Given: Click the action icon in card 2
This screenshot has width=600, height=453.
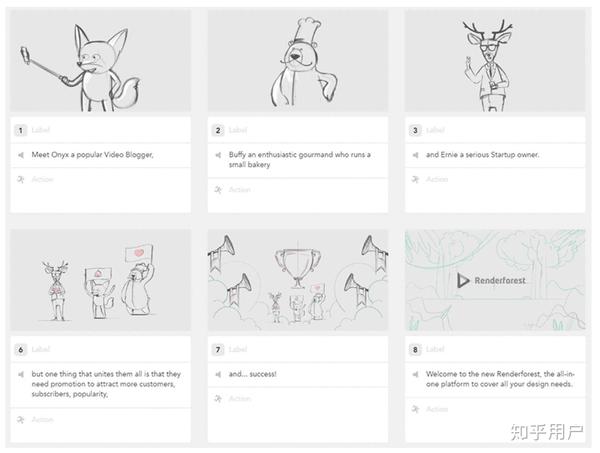Looking at the screenshot, I should [218, 190].
